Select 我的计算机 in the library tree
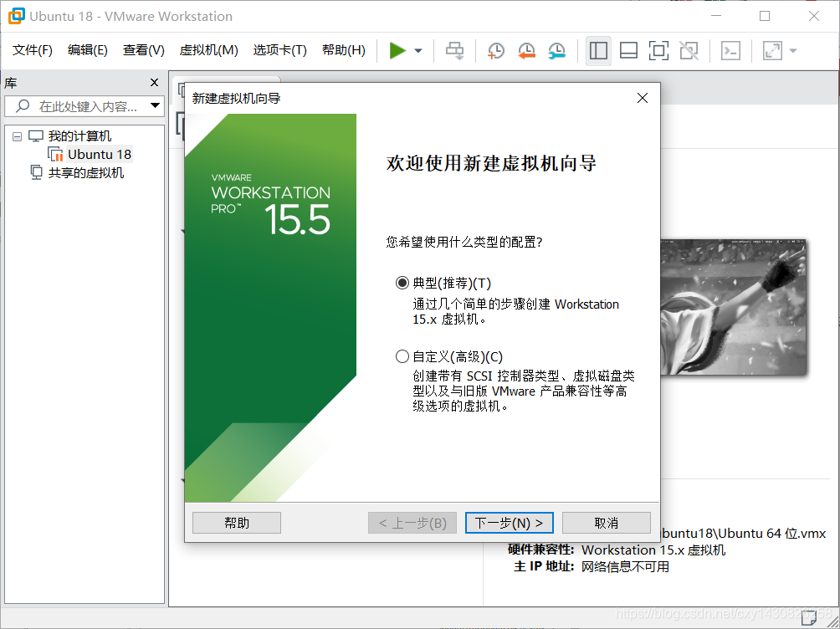Viewport: 840px width, 629px height. [79, 136]
